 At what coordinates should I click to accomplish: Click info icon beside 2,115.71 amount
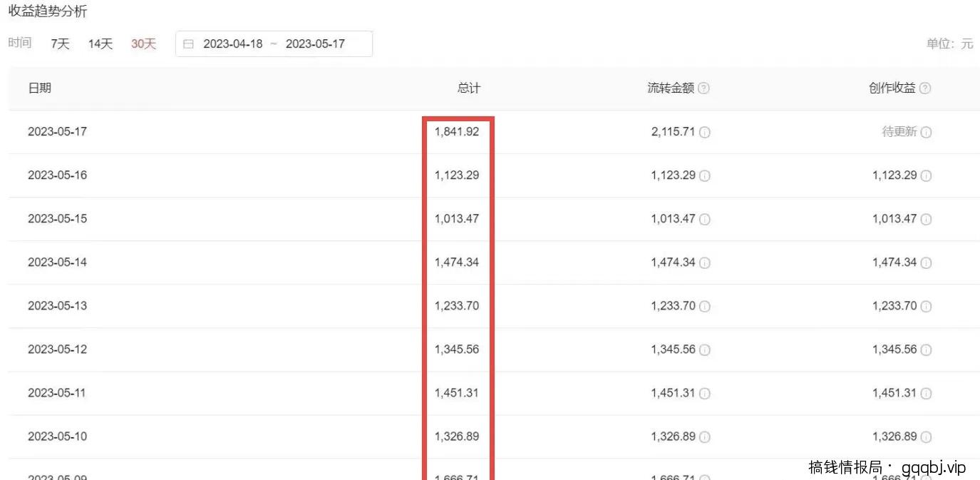pyautogui.click(x=704, y=132)
